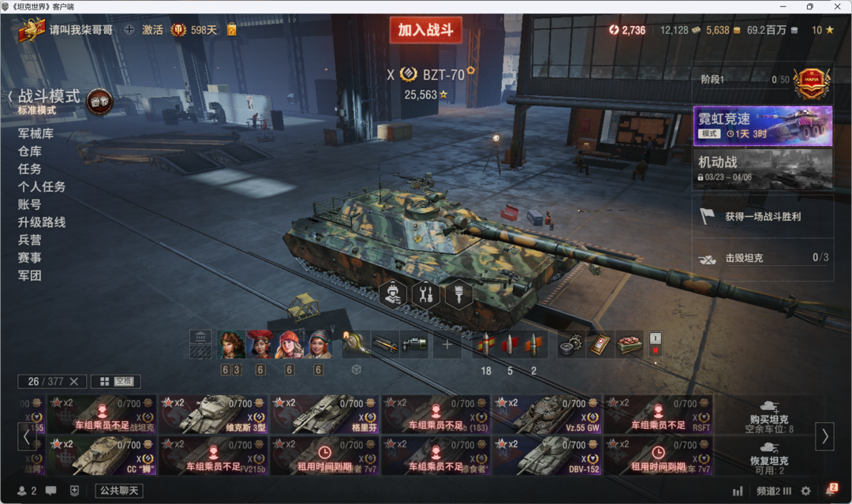The image size is (852, 504).
Task: Open the equipment wrench icon below the tank
Action: [x=425, y=295]
